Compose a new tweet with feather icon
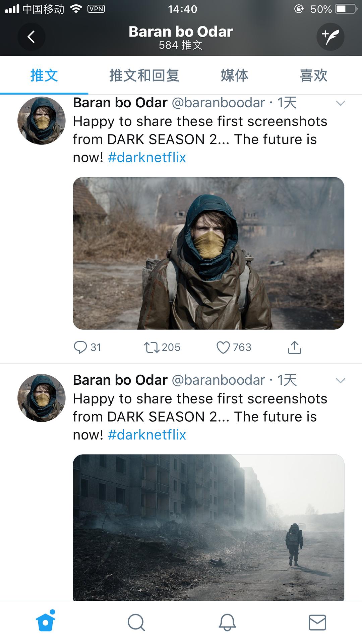Image resolution: width=362 pixels, height=644 pixels. [330, 37]
